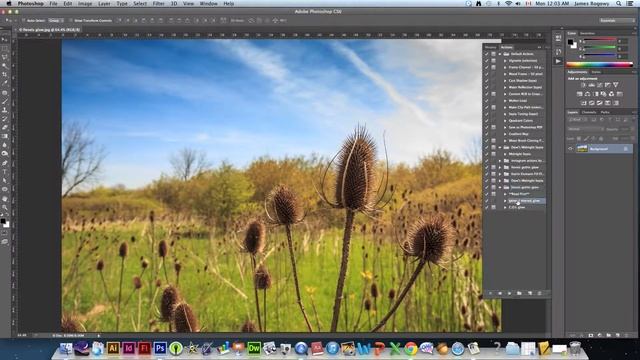The width and height of the screenshot is (640, 360).
Task: Select the Wood Frame action row
Action: [x=525, y=74]
